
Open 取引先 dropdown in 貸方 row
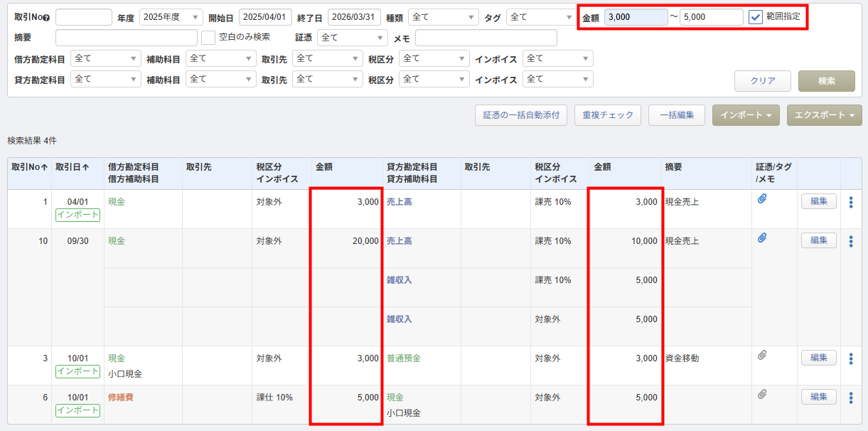click(x=327, y=79)
